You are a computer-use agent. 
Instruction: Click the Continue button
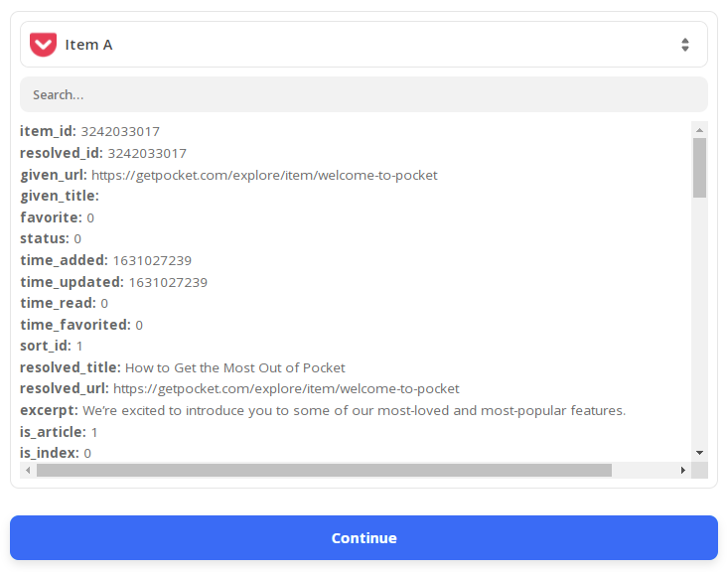pos(364,537)
